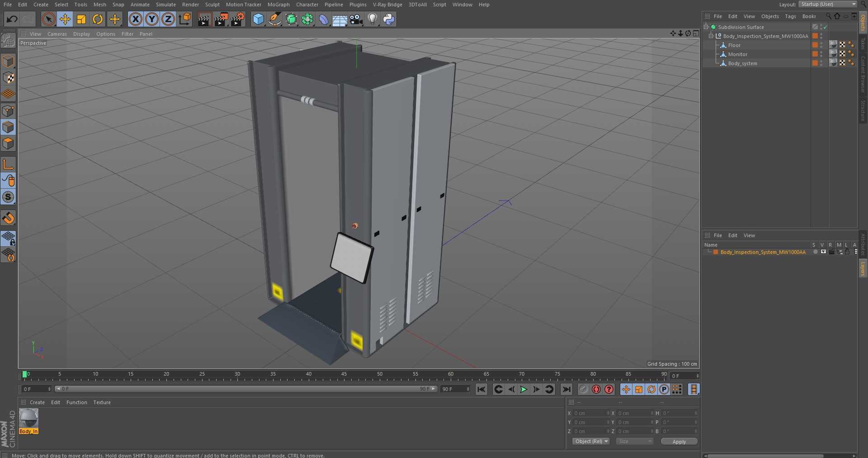Select the Move tool in top toolbar
The width and height of the screenshot is (868, 458).
[x=65, y=19]
